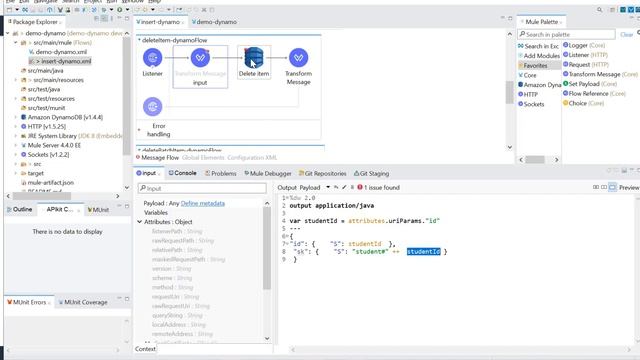
Task: Click the input search field in Input tab
Action: point(202,188)
